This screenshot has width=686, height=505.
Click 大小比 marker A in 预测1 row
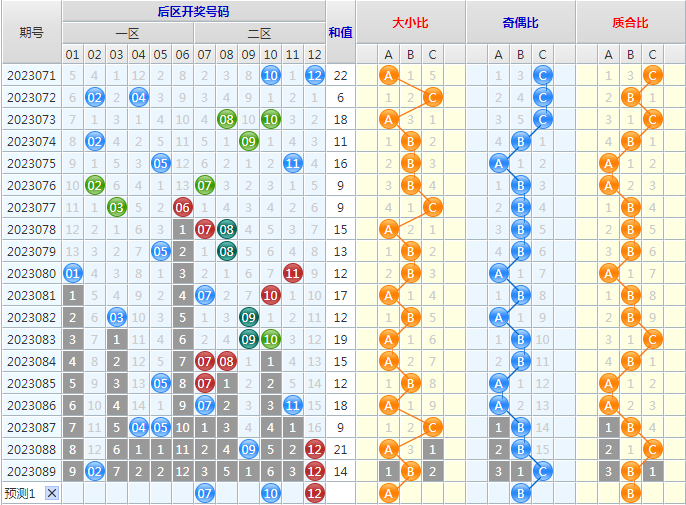(388, 494)
